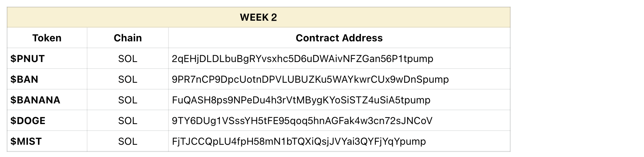
Task: Select the WEEK 2 header cell
Action: (258, 17)
